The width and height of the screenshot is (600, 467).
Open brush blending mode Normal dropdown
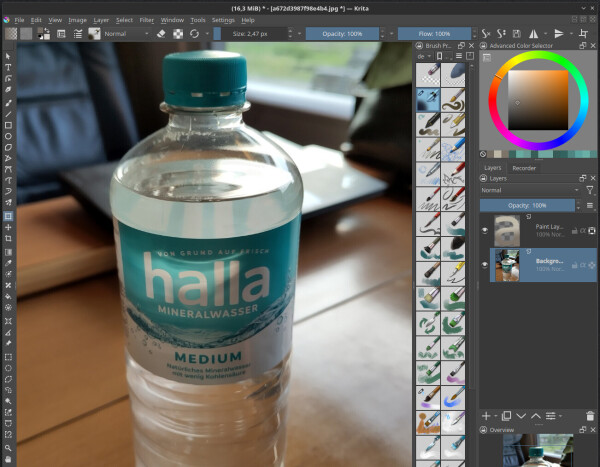126,34
